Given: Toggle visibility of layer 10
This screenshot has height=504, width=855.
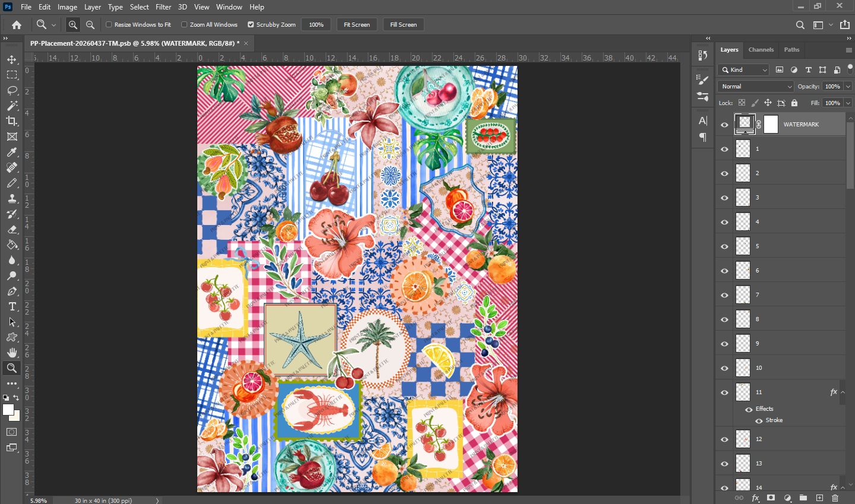Looking at the screenshot, I should [x=724, y=368].
